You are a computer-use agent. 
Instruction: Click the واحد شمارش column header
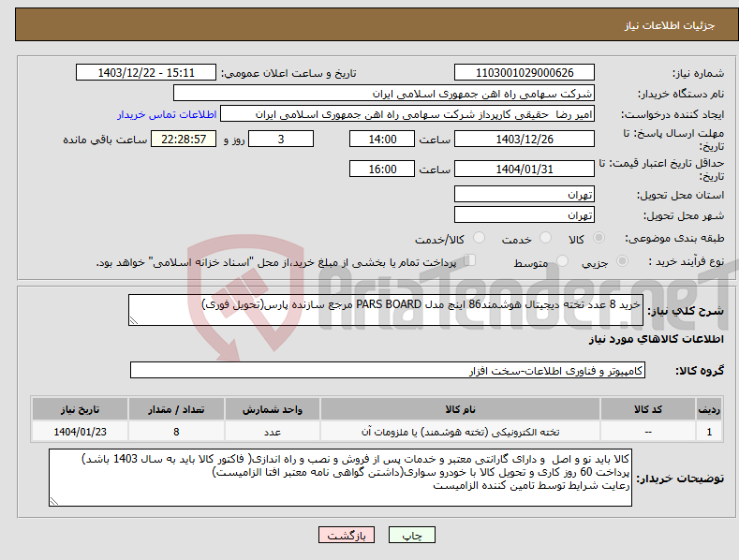click(x=273, y=409)
